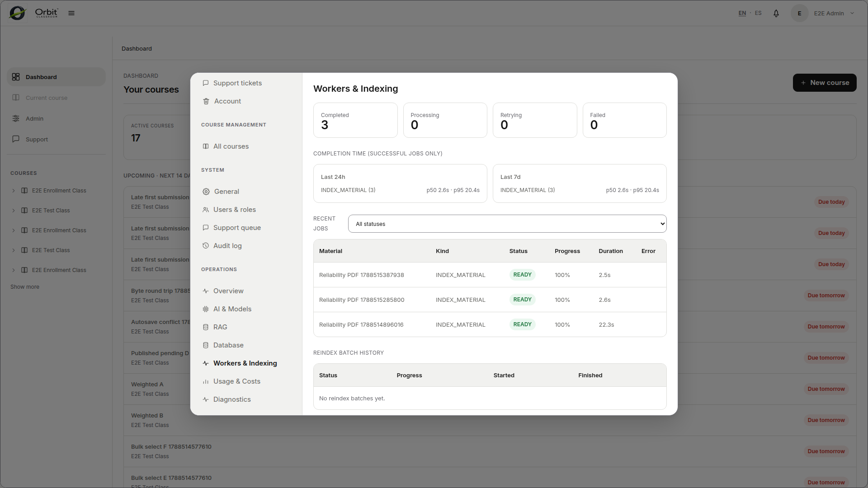The image size is (868, 488).
Task: Click the Support chat icon in the left sidebar
Action: click(16, 139)
